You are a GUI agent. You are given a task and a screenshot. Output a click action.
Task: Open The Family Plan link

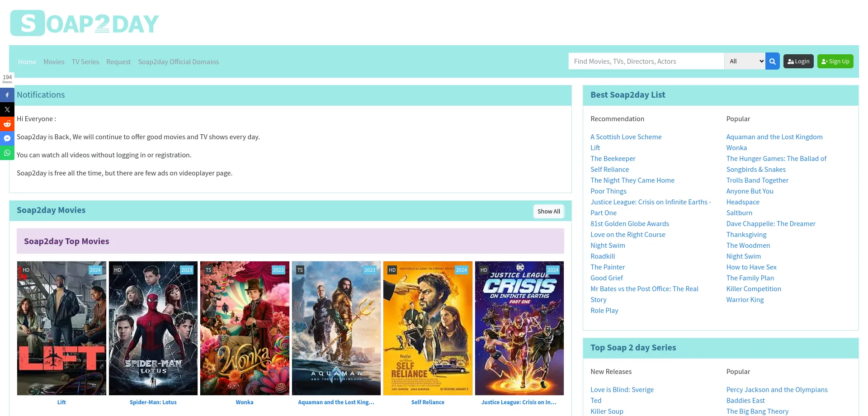click(x=750, y=278)
